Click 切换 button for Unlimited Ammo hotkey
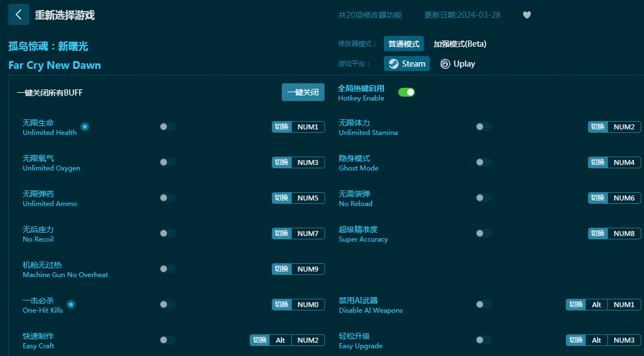This screenshot has height=356, width=644. 282,198
